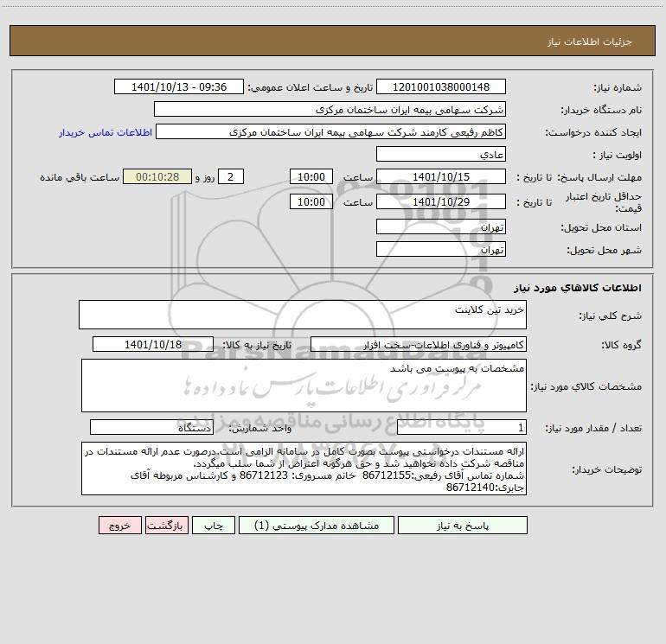Click the خروج exit button
Image resolution: width=666 pixels, height=644 pixels.
tap(119, 526)
